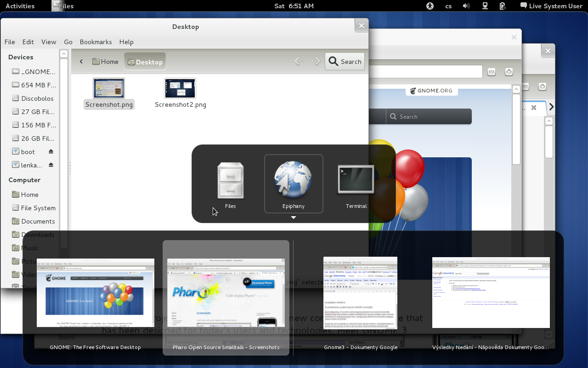Open the Edit menu
Image resolution: width=588 pixels, height=368 pixels.
coord(28,42)
